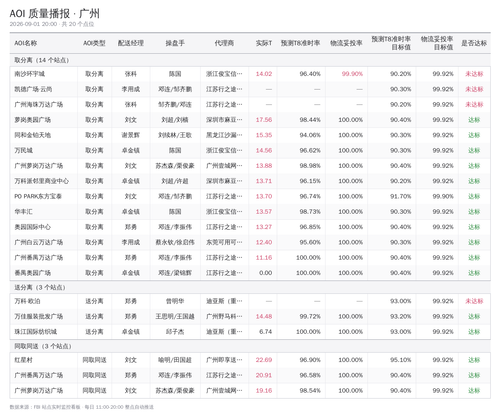Click the '代理商' column header
Screen dimensions: 500x416
[x=224, y=43]
